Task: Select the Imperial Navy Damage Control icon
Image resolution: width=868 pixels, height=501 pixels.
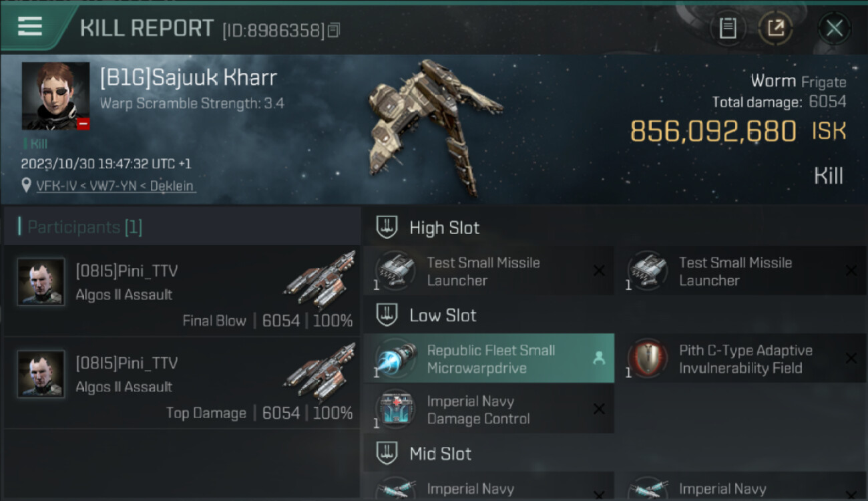Action: pyautogui.click(x=395, y=409)
